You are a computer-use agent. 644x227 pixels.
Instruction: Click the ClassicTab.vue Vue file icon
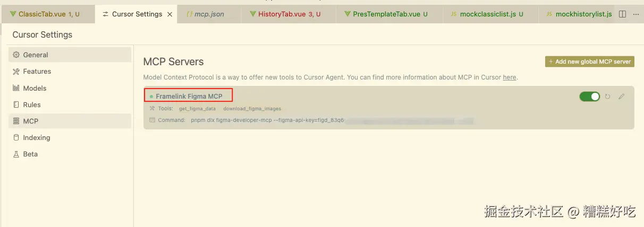(x=13, y=14)
